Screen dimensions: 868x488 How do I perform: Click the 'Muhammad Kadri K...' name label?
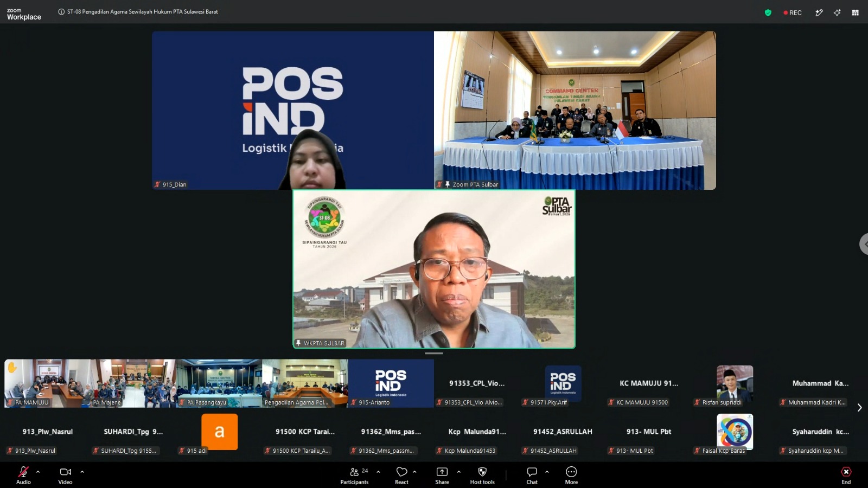coord(816,402)
